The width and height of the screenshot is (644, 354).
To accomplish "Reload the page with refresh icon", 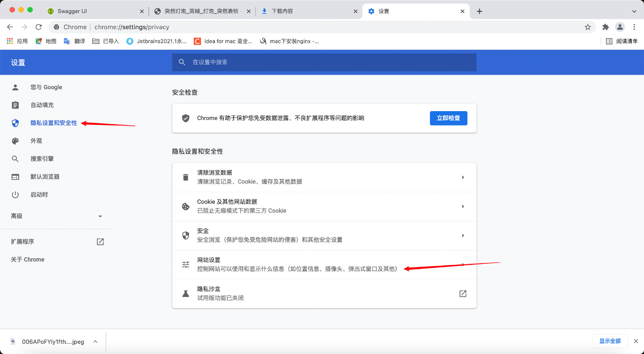I will (39, 27).
